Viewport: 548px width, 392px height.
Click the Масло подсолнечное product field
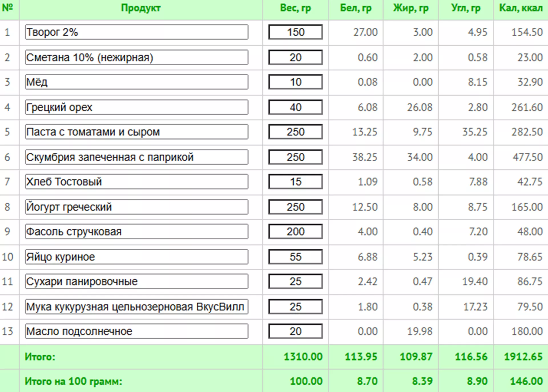[x=136, y=331]
